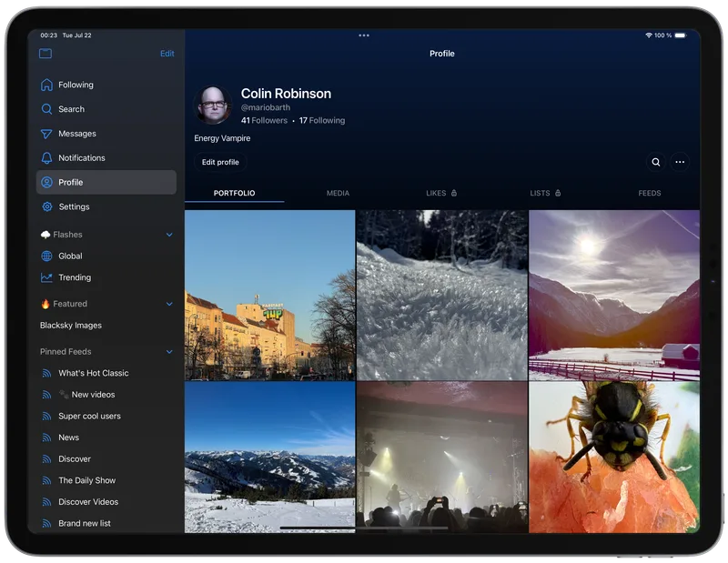Open Settings gear icon in sidebar
Viewport: 728px width, 563px height.
[x=47, y=206]
